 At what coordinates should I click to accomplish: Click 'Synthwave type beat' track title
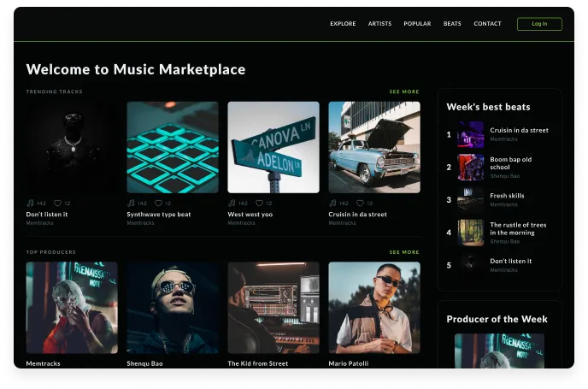[159, 215]
